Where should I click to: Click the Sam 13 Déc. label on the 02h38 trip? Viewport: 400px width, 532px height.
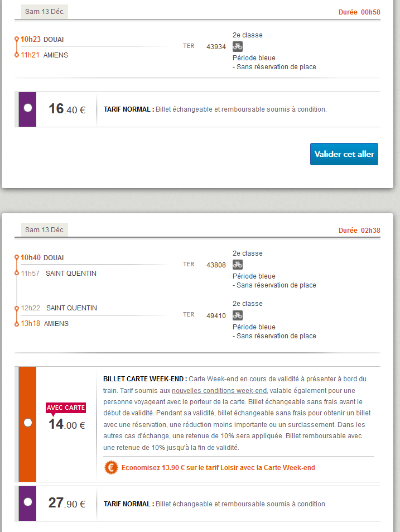pyautogui.click(x=45, y=230)
